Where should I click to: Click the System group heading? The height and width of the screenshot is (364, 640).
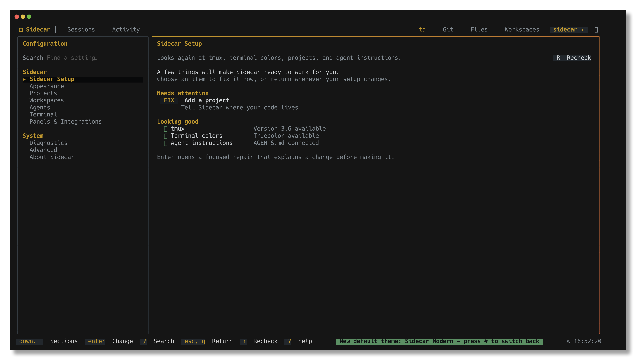click(x=33, y=136)
